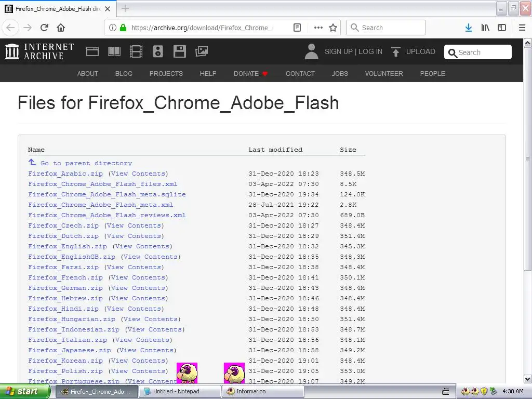Toggle Reader View icon in address bar
The image size is (532, 399).
(297, 28)
